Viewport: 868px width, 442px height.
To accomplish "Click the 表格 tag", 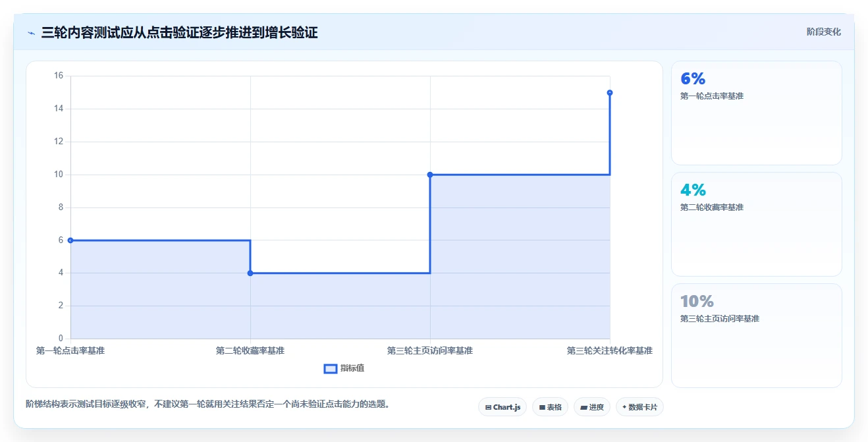I will click(x=550, y=407).
